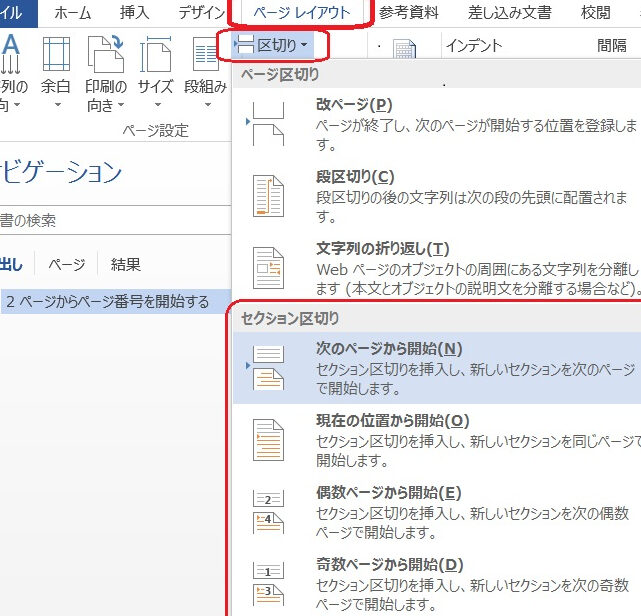The height and width of the screenshot is (616, 641).
Task: Click the line numbers icon beside 区切り
Action: [x=403, y=49]
